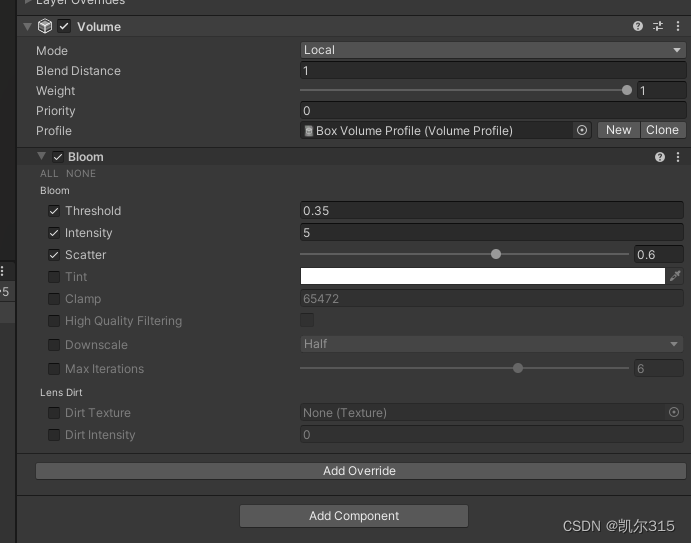Enable Clamp override checkbox
This screenshot has width=691, height=543.
pos(54,299)
